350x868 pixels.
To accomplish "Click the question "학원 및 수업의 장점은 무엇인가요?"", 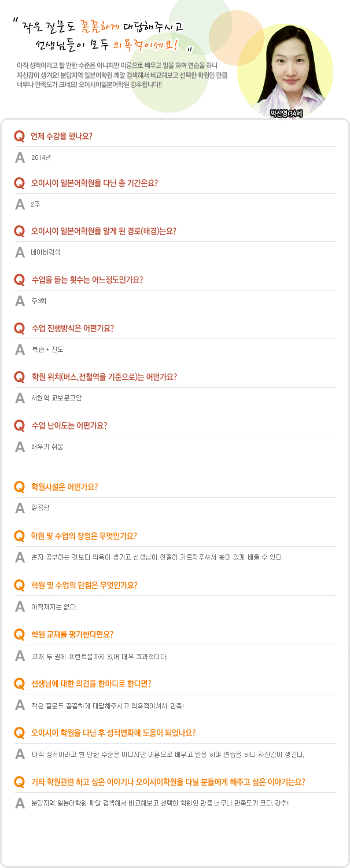I will point(84,536).
